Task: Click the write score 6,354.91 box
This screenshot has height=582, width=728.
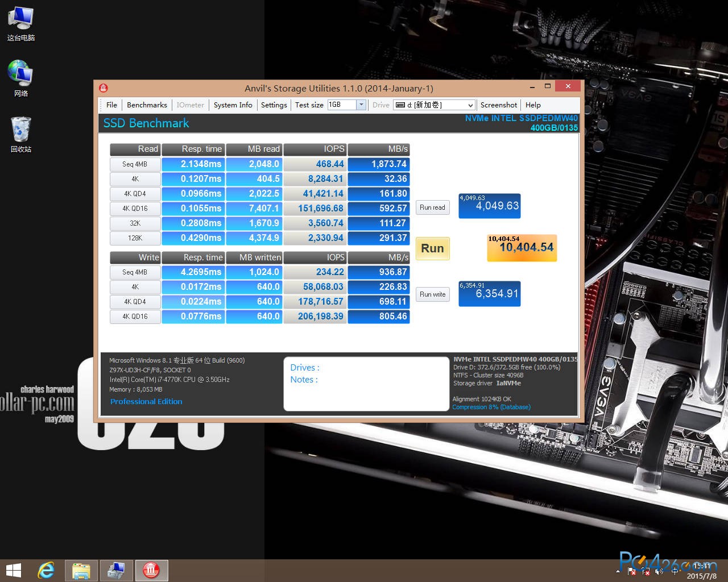Action: coord(489,294)
